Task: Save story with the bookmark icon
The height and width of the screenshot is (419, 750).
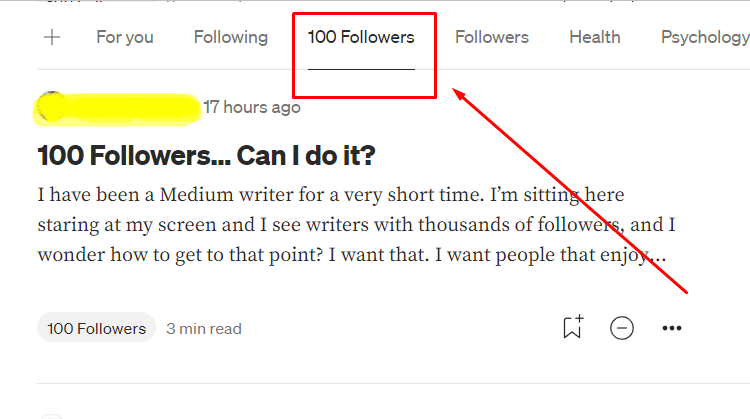Action: (x=573, y=327)
